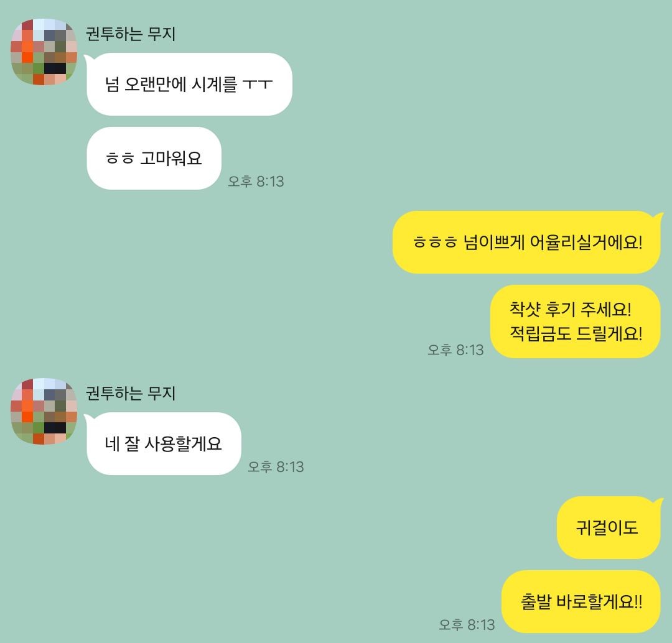Select the 넘 오랜만에 시계를 message bubble
672x643 pixels.
pos(189,84)
